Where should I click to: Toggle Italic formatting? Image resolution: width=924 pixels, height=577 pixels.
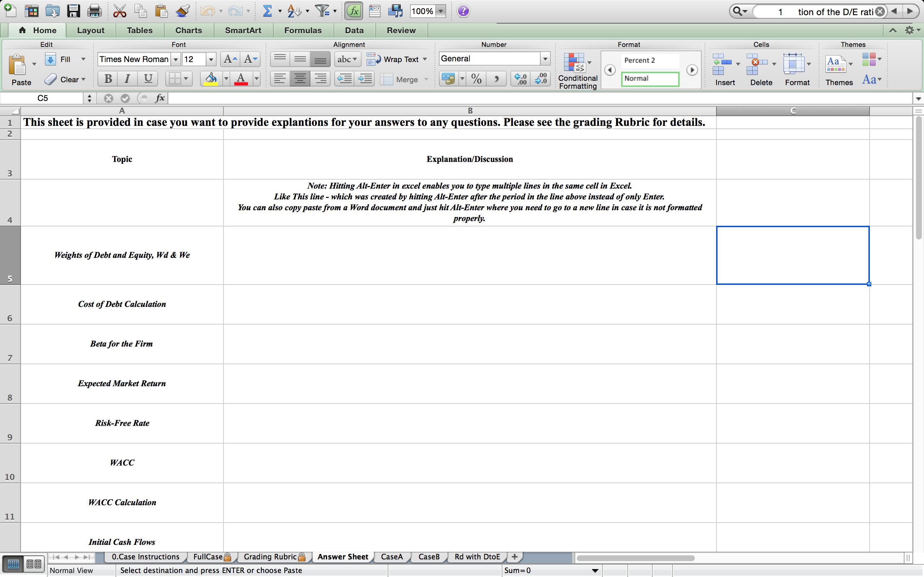coord(127,79)
